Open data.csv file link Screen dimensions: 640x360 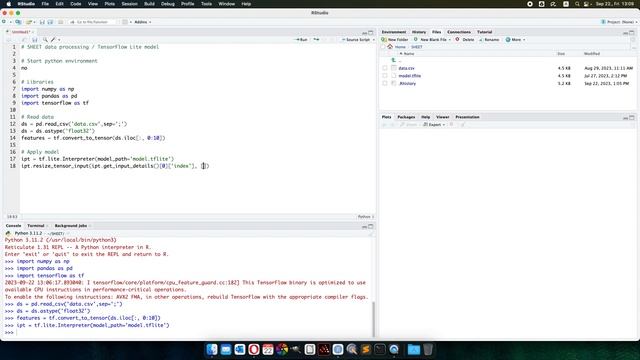pos(407,68)
